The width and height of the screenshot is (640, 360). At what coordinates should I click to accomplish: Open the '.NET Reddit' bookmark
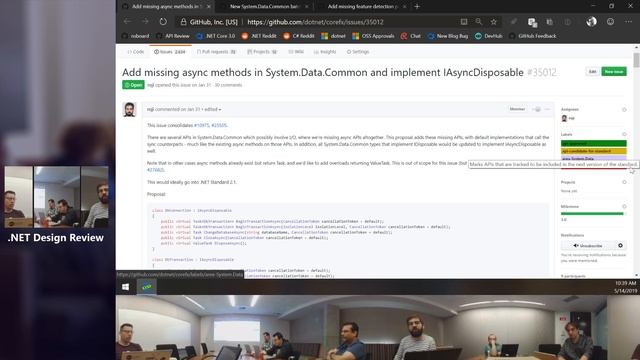259,36
